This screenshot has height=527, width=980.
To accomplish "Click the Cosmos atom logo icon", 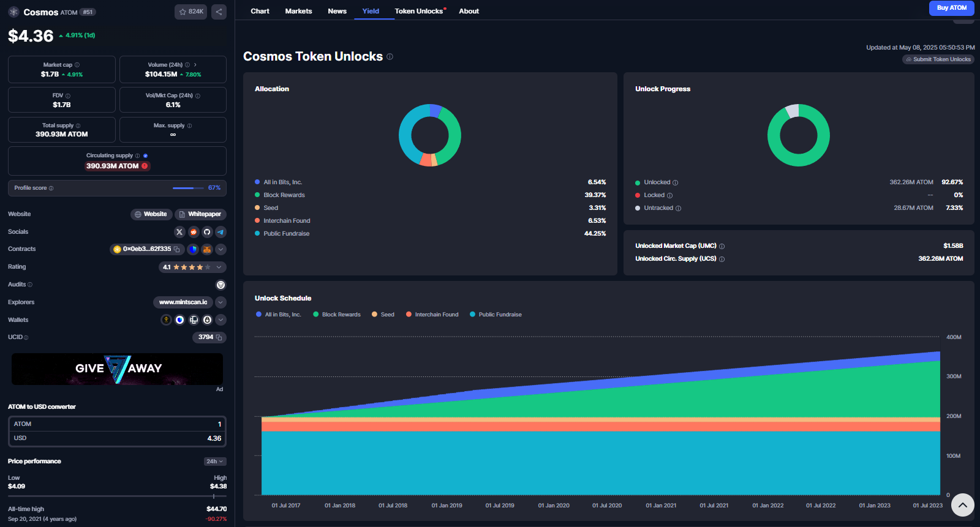I will (x=13, y=12).
